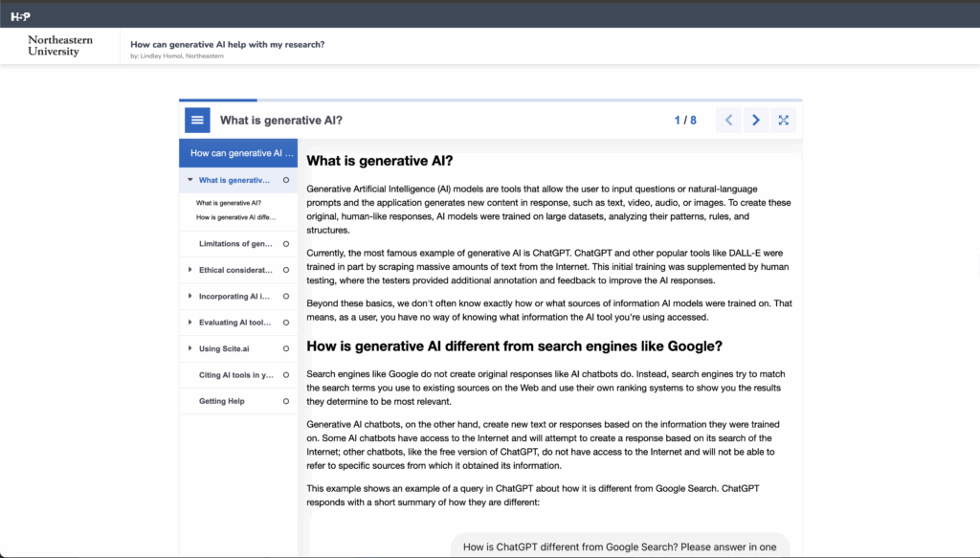Expand the Ethical considerat... section

point(188,270)
